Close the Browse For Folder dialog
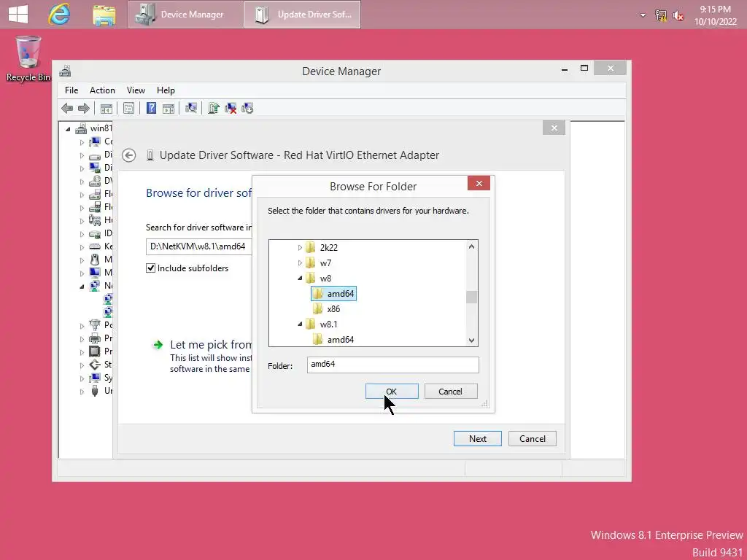 [x=479, y=183]
